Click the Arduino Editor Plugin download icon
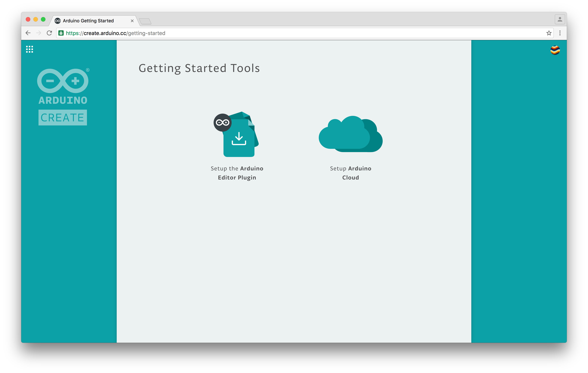588x373 pixels. (x=236, y=134)
